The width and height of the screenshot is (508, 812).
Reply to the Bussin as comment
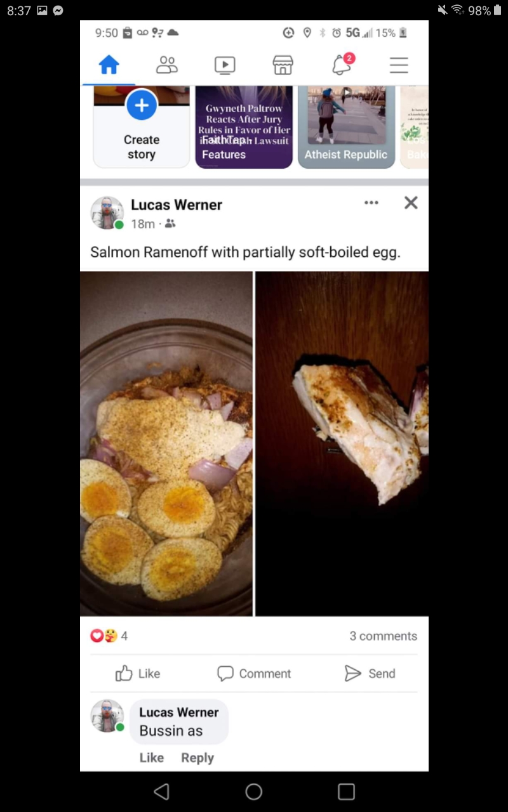pyautogui.click(x=197, y=757)
